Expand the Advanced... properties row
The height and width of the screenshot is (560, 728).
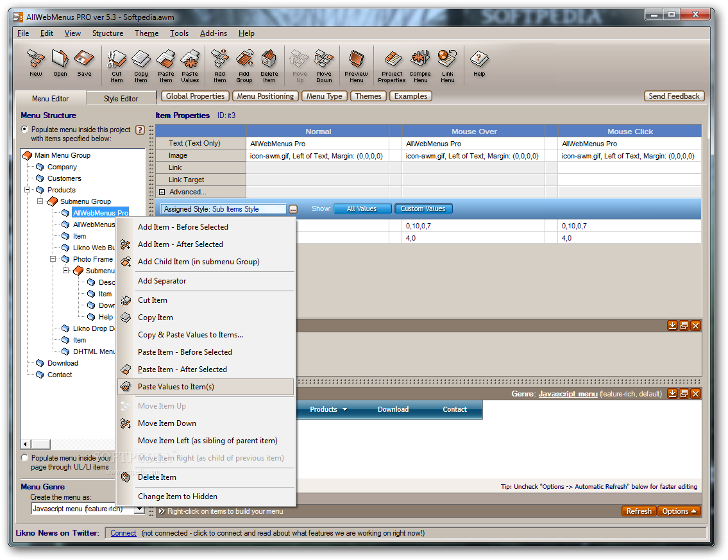tap(162, 192)
